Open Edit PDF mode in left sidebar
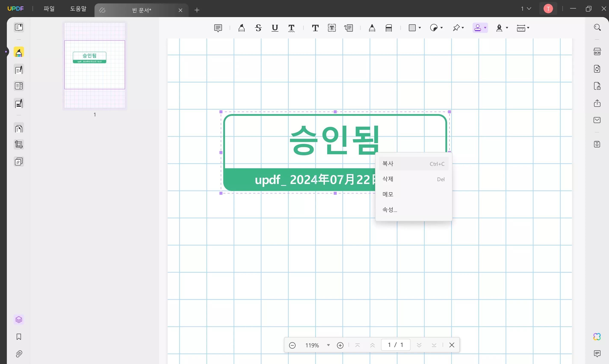Viewport: 609px width, 364px height. click(19, 70)
